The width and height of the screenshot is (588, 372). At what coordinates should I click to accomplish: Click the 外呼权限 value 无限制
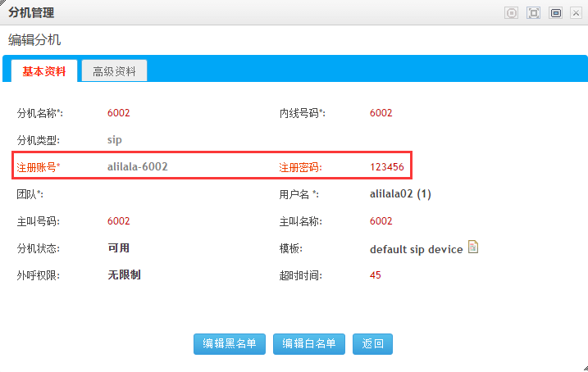[x=124, y=275]
